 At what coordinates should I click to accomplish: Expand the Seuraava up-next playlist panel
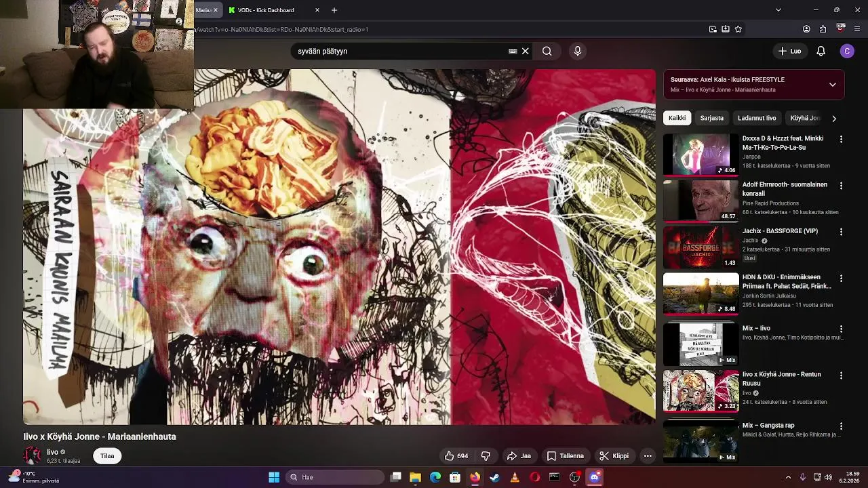tap(833, 85)
